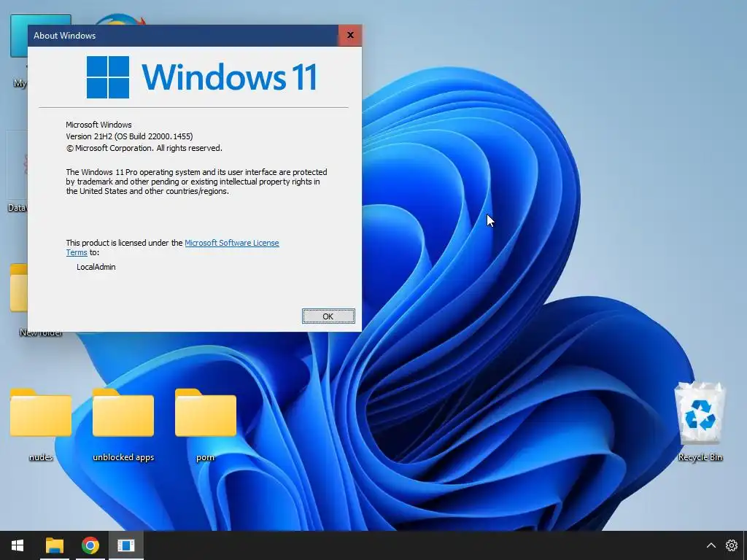
Task: Click the "Microsoft Windows" text line
Action: (x=98, y=125)
